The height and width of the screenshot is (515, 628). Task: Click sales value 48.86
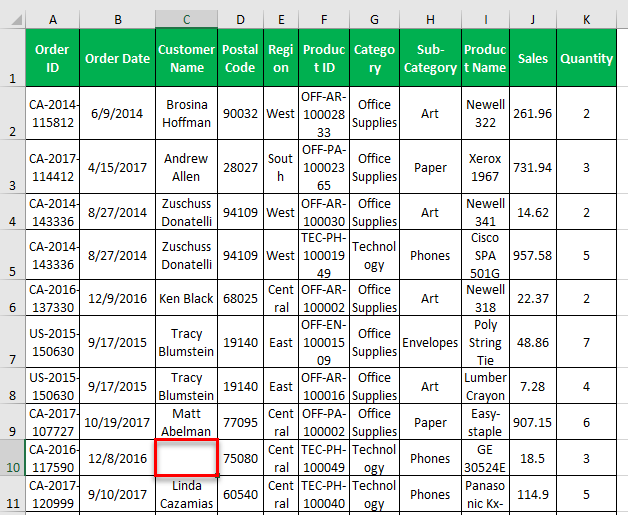point(533,341)
